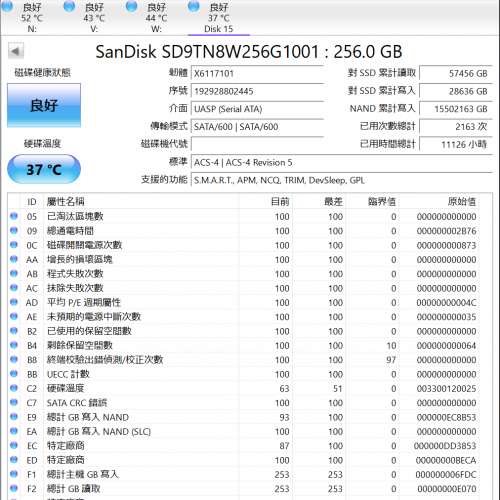Click the empty drive letter field
Image resolution: width=500 pixels, height=500 pixels.
[257, 144]
